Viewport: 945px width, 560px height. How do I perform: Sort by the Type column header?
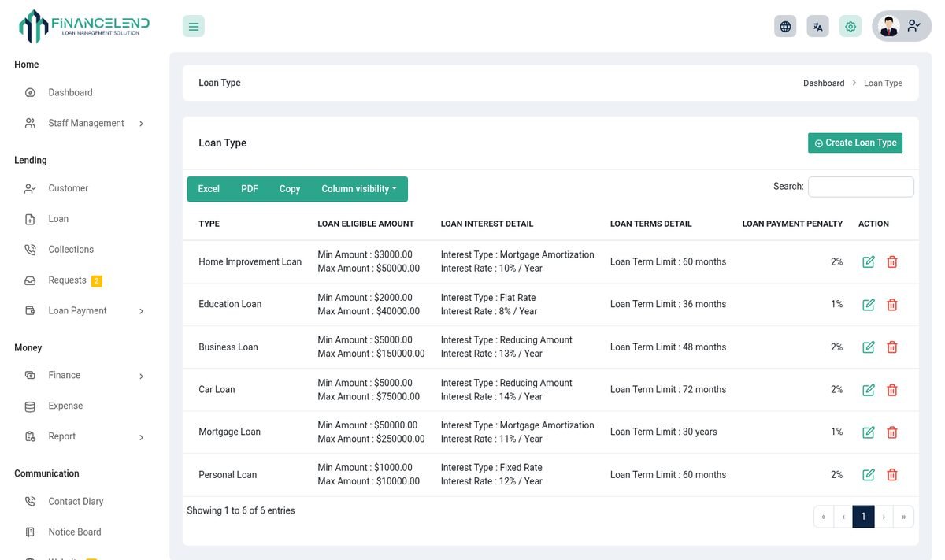[209, 224]
